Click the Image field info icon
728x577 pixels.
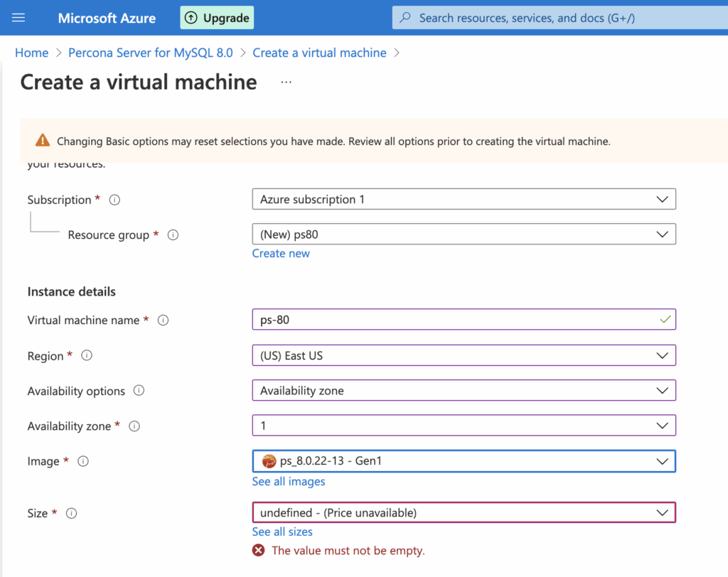(82, 460)
